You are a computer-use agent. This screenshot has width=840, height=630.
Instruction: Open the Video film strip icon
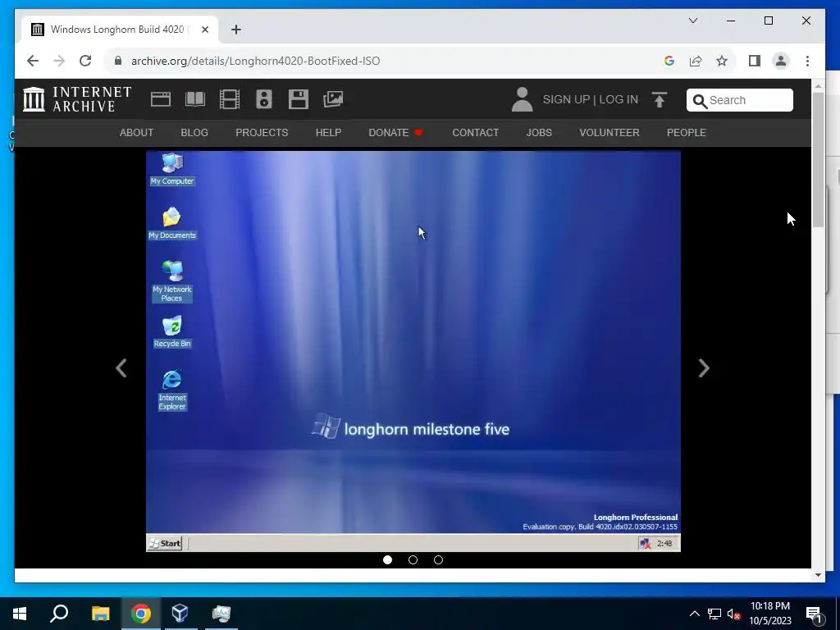point(230,99)
